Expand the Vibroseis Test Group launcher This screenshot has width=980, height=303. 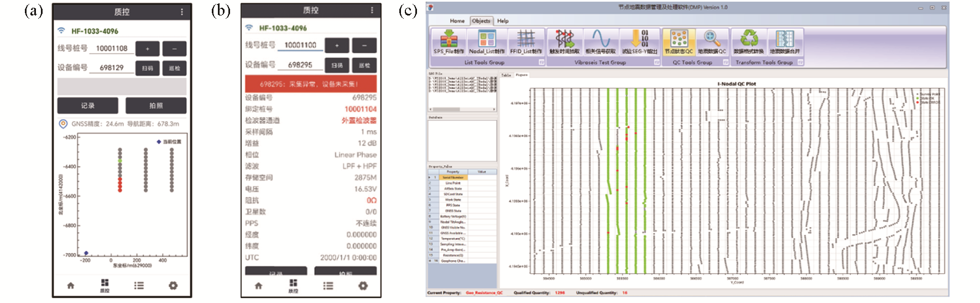coord(656,63)
